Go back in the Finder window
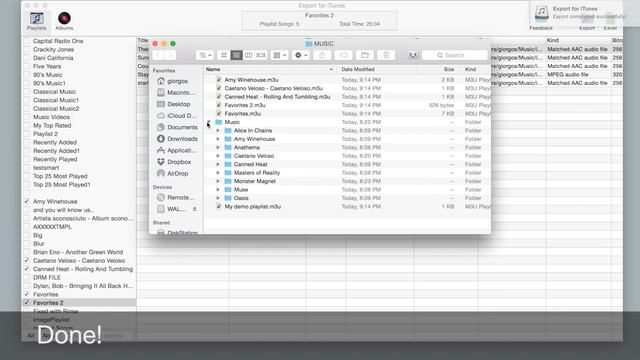 [x=158, y=55]
